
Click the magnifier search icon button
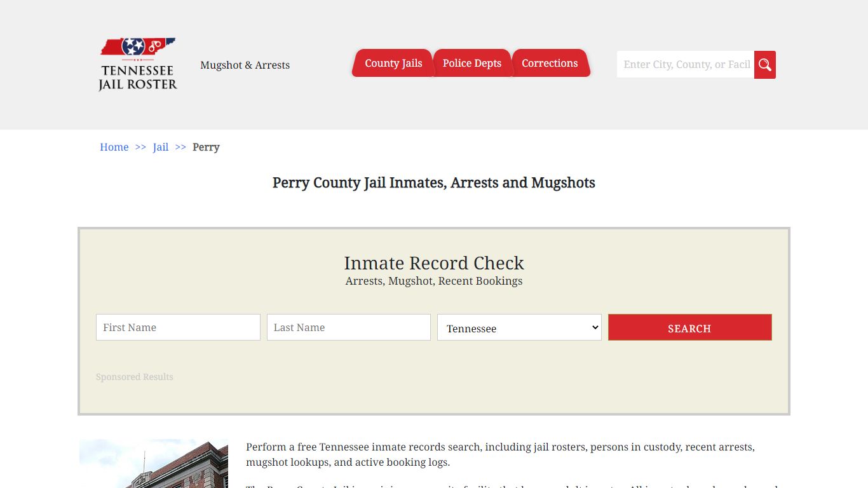click(765, 65)
